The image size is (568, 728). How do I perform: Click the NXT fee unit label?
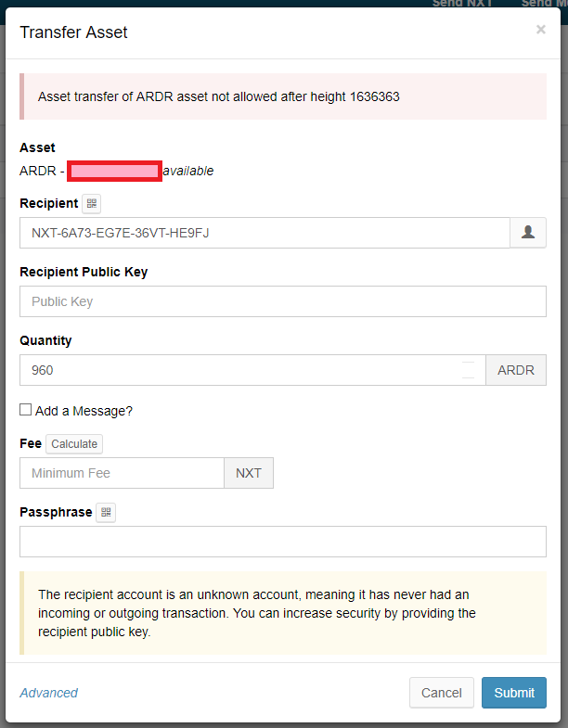tap(249, 473)
